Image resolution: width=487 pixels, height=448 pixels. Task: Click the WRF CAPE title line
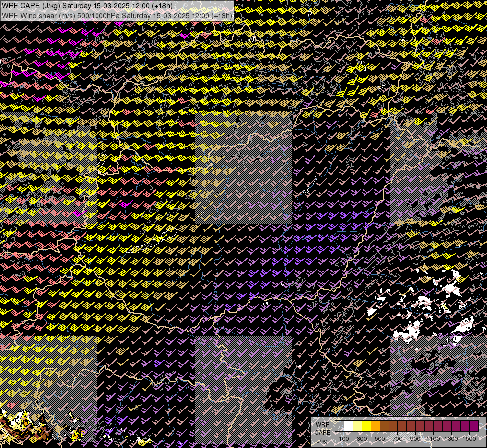(x=87, y=6)
